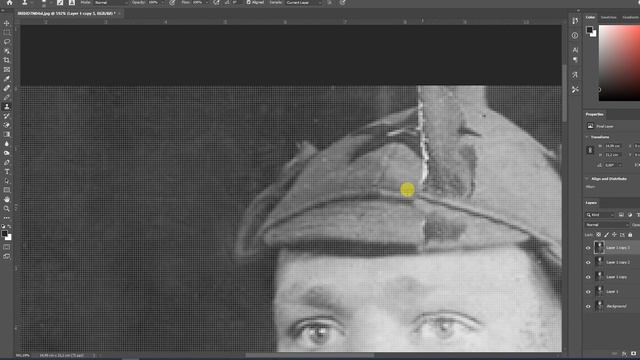The width and height of the screenshot is (640, 360).
Task: Toggle lock transparent pixels
Action: (x=598, y=235)
